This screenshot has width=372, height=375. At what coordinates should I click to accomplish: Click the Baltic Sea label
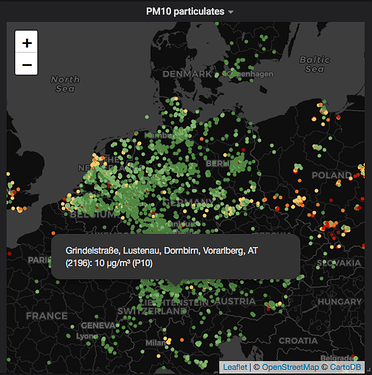[x=315, y=64]
